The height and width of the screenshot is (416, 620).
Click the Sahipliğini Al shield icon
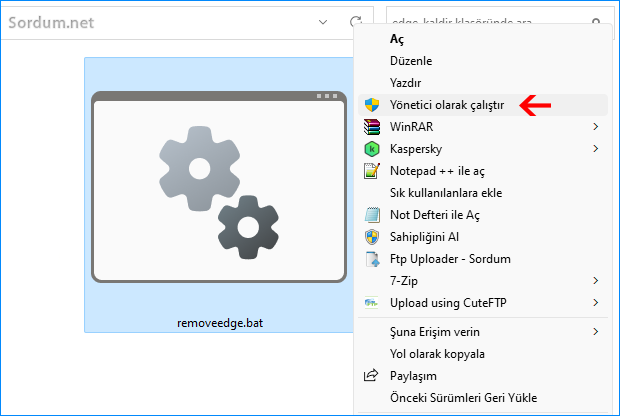(x=372, y=237)
